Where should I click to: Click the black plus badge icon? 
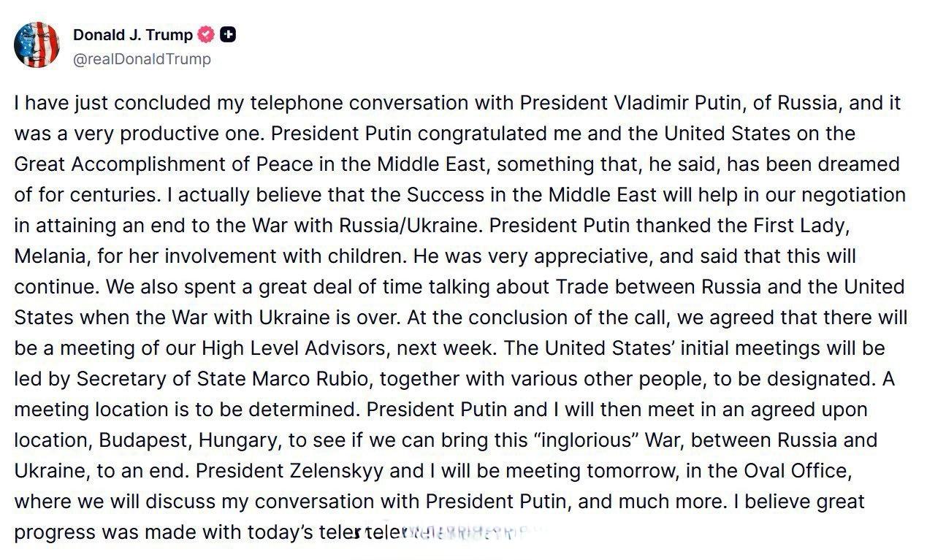229,34
